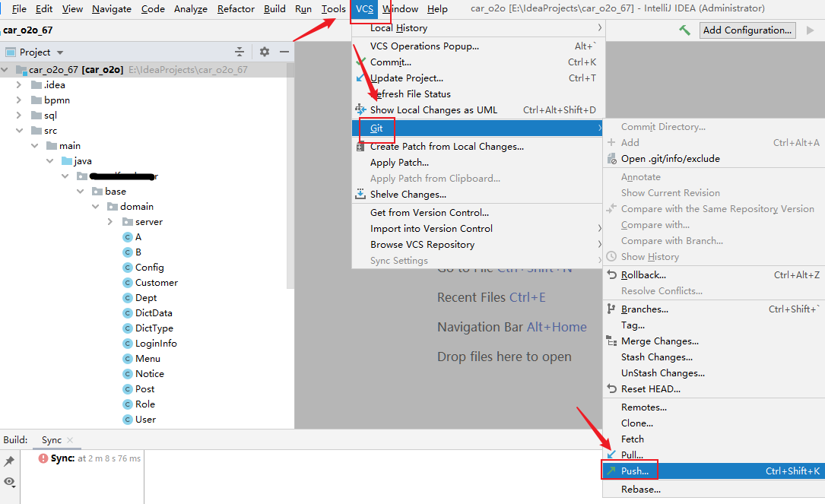
Task: Open the Project view dropdown
Action: pos(60,52)
